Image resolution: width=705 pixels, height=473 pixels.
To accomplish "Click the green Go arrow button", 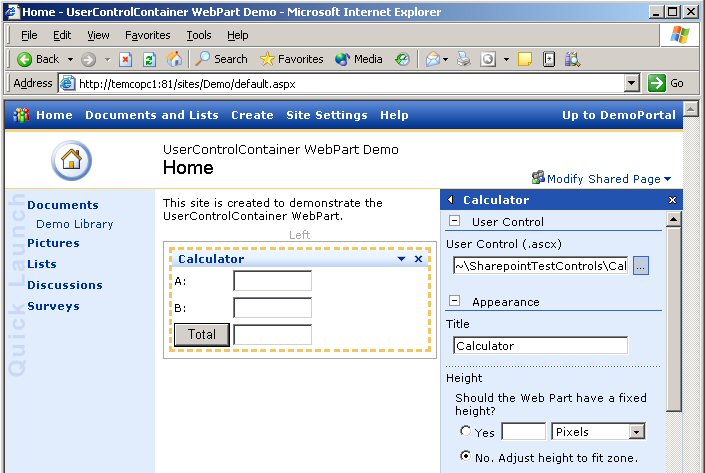I will (656, 83).
